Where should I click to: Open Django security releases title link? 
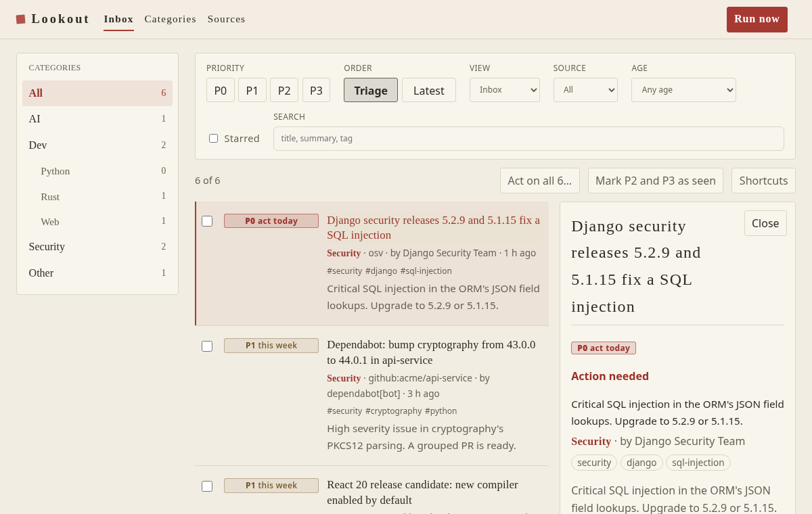tap(434, 228)
